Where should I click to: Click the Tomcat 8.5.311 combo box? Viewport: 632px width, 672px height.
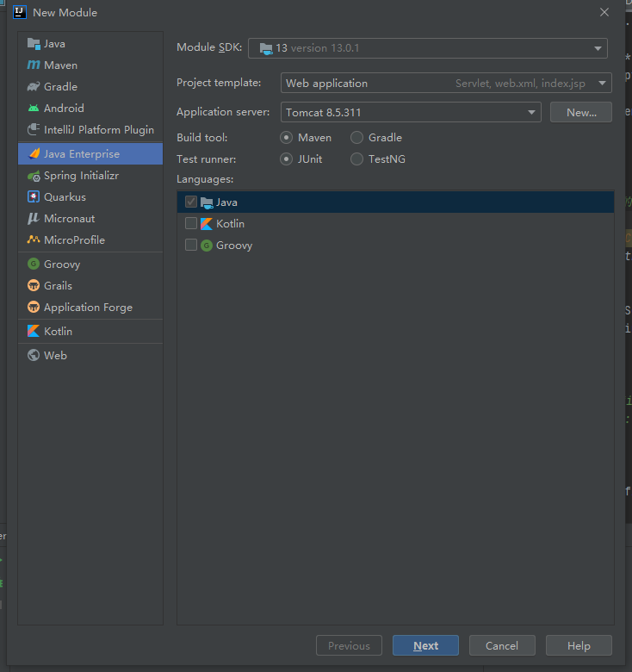click(411, 112)
